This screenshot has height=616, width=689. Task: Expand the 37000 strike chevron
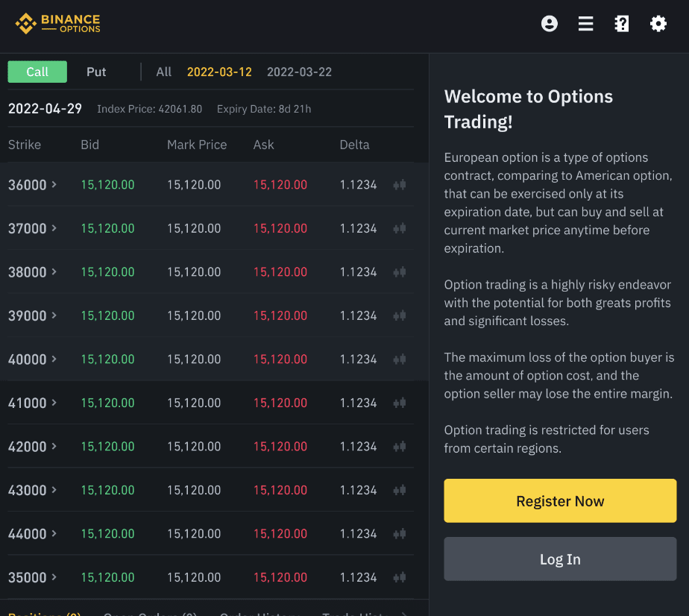54,228
